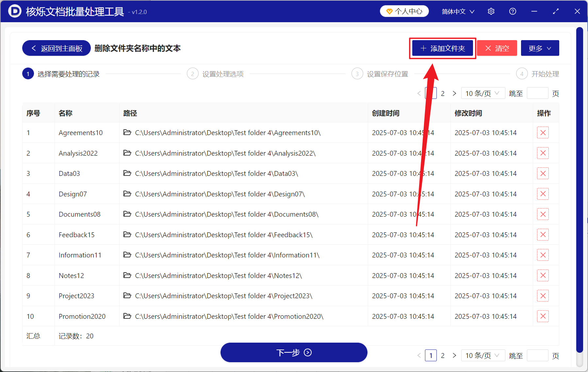Screen dimensions: 588x372
Task: Open the 更多 dropdown menu
Action: coord(539,48)
